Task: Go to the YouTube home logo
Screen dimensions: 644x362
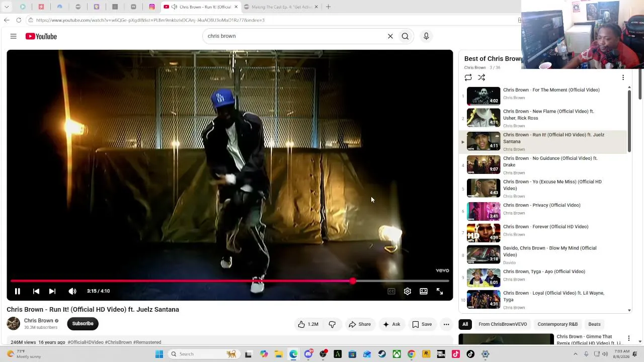Action: (41, 36)
